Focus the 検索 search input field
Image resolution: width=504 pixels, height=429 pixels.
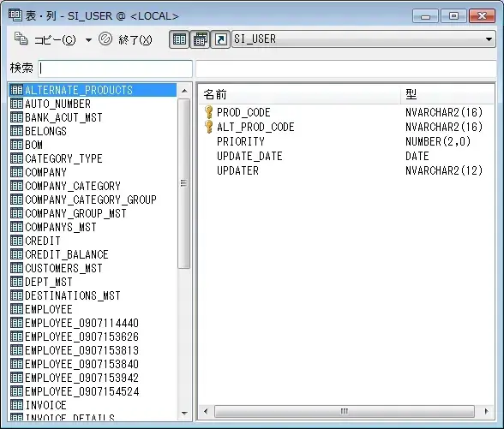[x=115, y=69]
